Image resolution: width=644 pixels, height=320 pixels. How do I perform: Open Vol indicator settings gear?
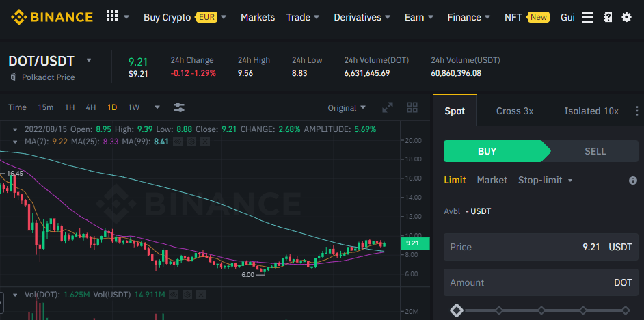(x=187, y=295)
